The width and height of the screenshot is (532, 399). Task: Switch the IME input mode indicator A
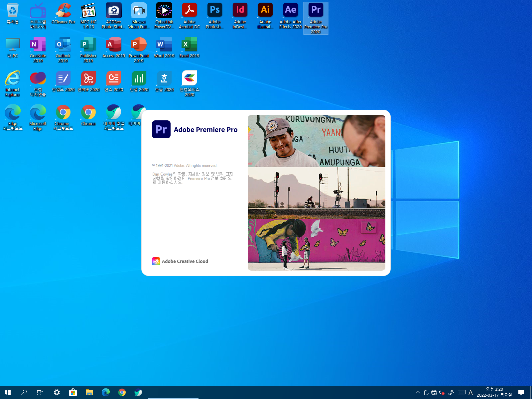click(470, 392)
